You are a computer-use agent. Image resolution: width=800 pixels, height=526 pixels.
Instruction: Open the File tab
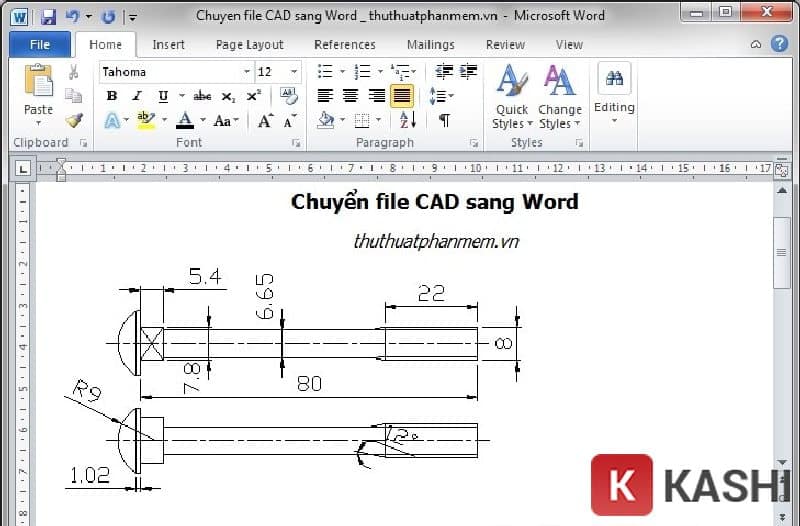pyautogui.click(x=40, y=44)
